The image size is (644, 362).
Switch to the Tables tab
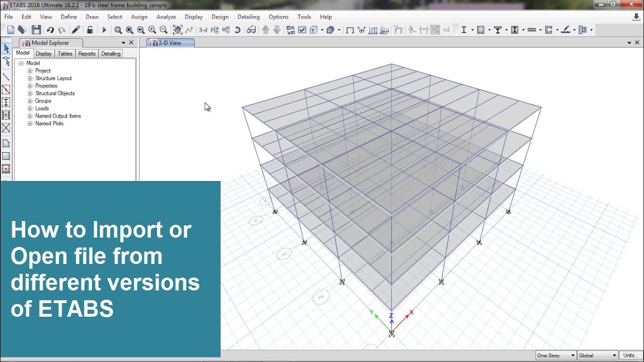tap(65, 54)
